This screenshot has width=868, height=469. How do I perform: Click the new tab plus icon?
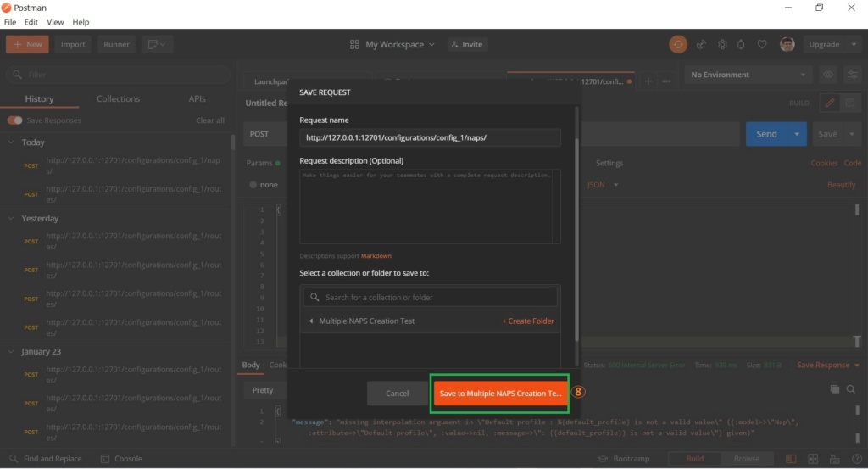(x=648, y=81)
